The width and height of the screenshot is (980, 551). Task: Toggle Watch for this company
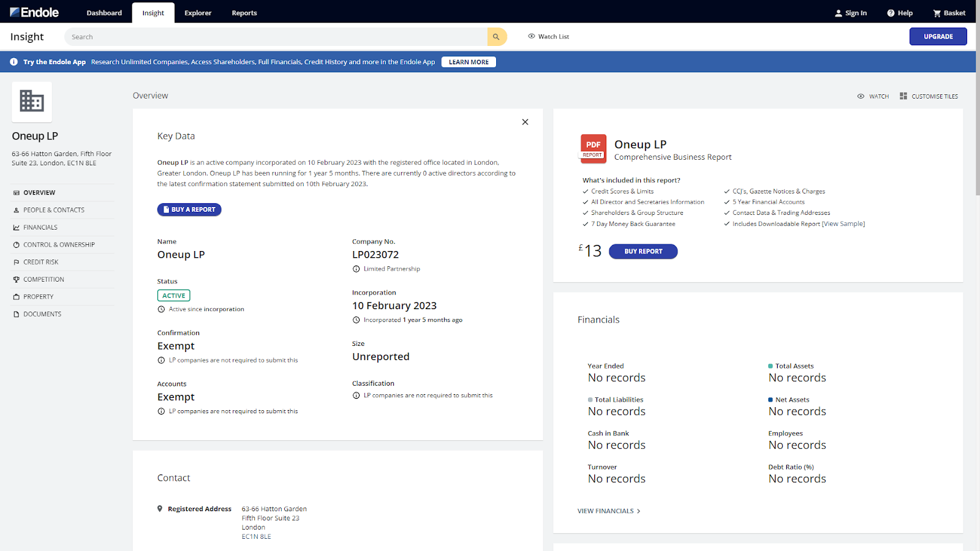coord(873,96)
